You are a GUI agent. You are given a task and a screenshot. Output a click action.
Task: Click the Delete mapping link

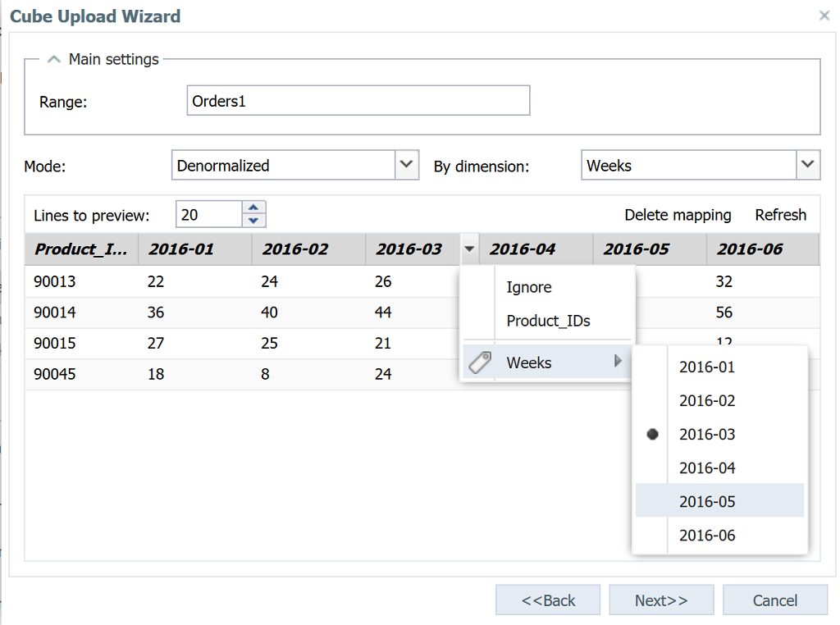tap(677, 215)
